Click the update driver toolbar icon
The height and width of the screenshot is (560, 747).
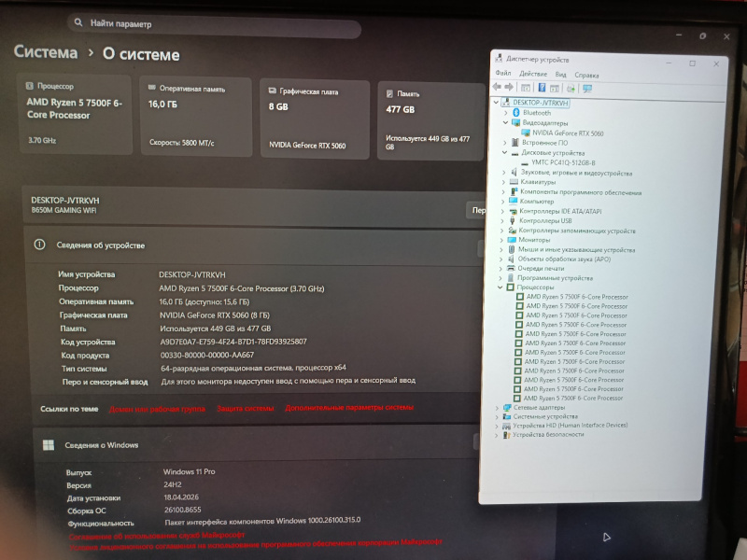571,89
